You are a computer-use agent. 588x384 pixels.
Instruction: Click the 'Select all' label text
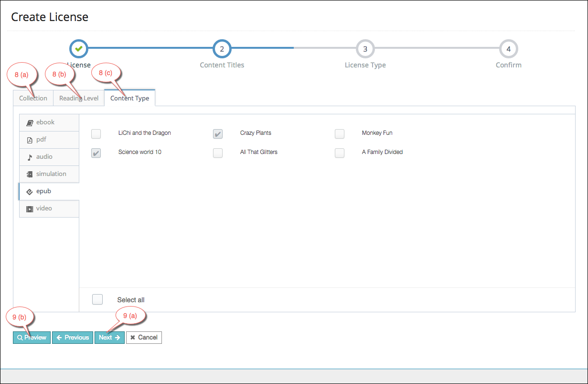click(x=131, y=300)
